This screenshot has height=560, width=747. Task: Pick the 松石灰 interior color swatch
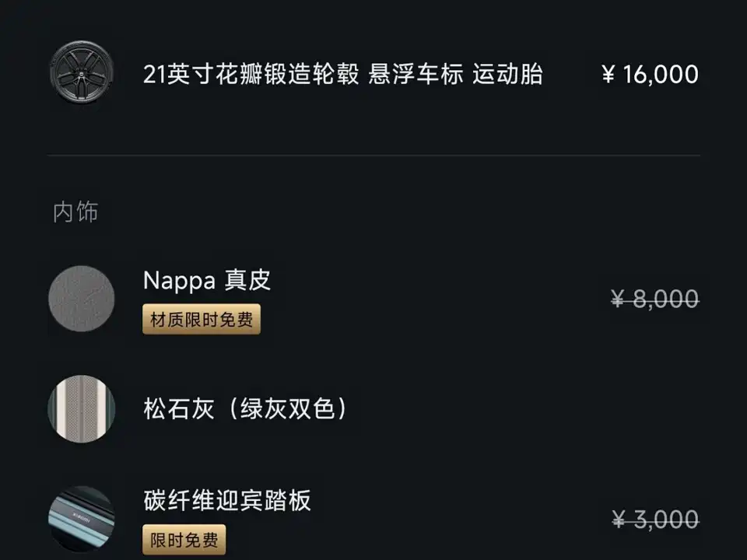81,409
